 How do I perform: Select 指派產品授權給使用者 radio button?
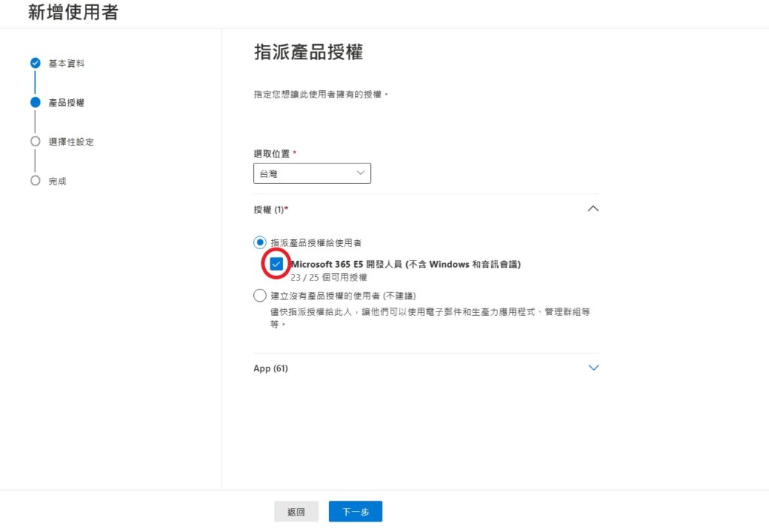(x=260, y=242)
